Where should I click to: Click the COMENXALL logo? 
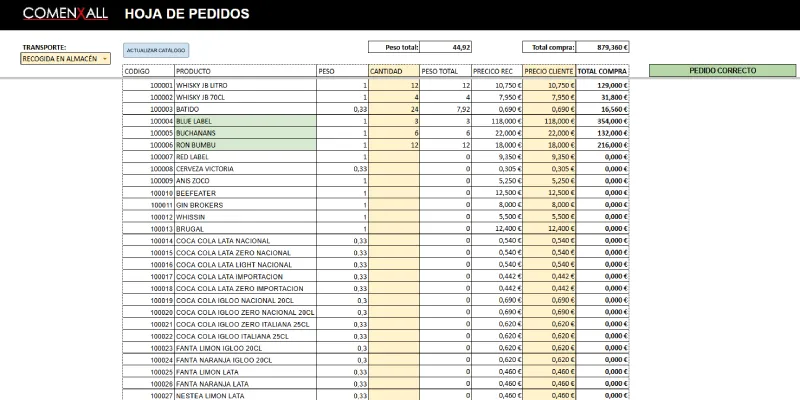click(x=65, y=14)
